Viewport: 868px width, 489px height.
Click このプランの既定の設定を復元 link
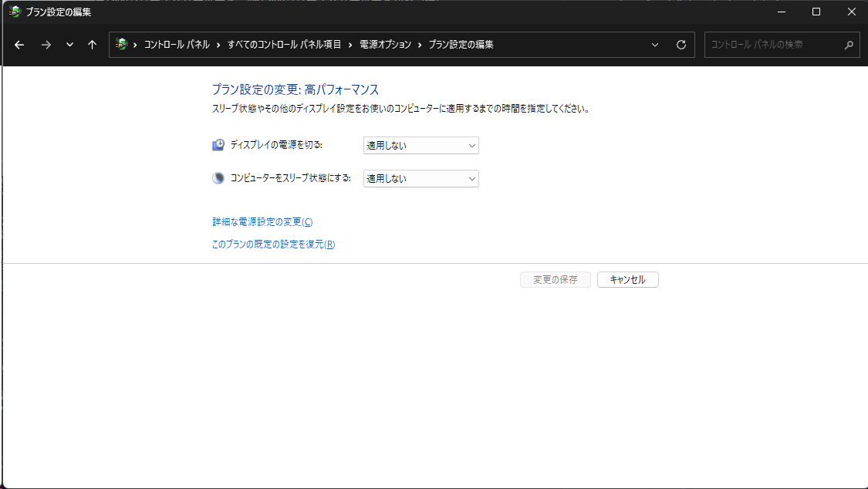pos(273,244)
